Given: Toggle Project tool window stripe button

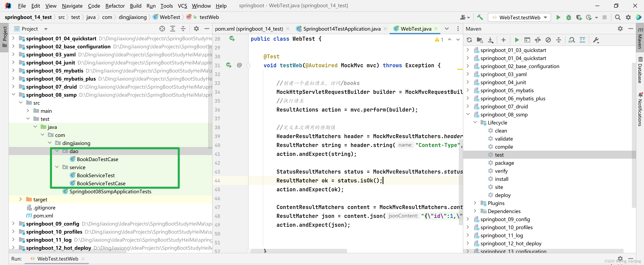Looking at the screenshot, I should [x=4, y=37].
